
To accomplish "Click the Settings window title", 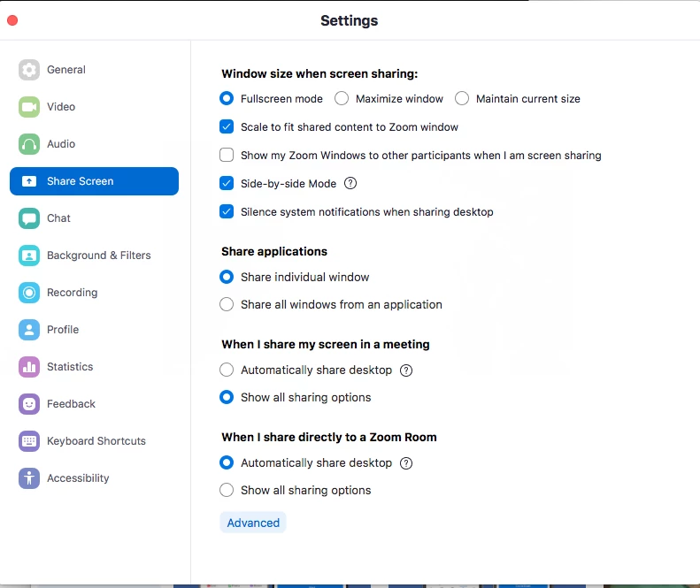I will (349, 20).
